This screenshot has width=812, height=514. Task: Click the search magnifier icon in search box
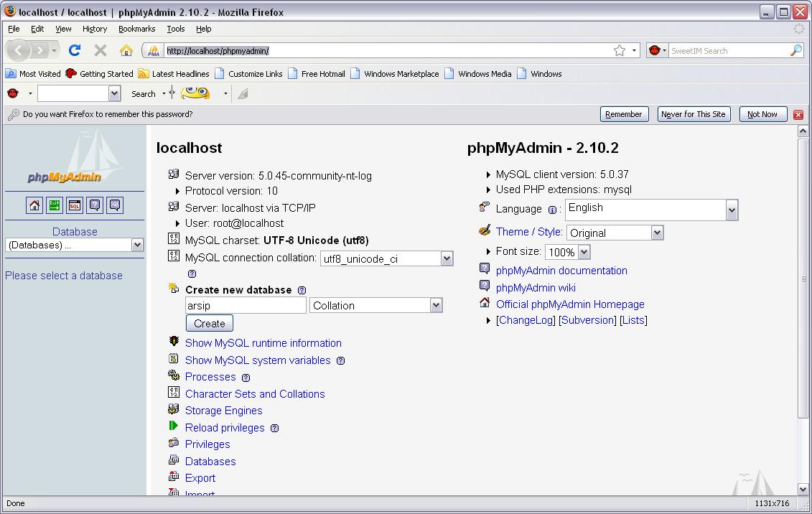tap(796, 50)
